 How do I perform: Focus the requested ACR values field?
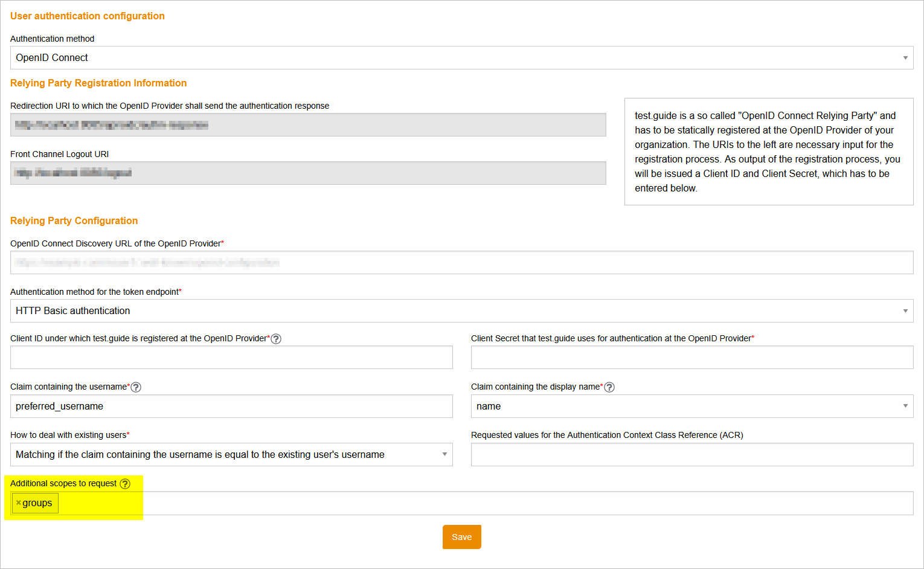[691, 455]
